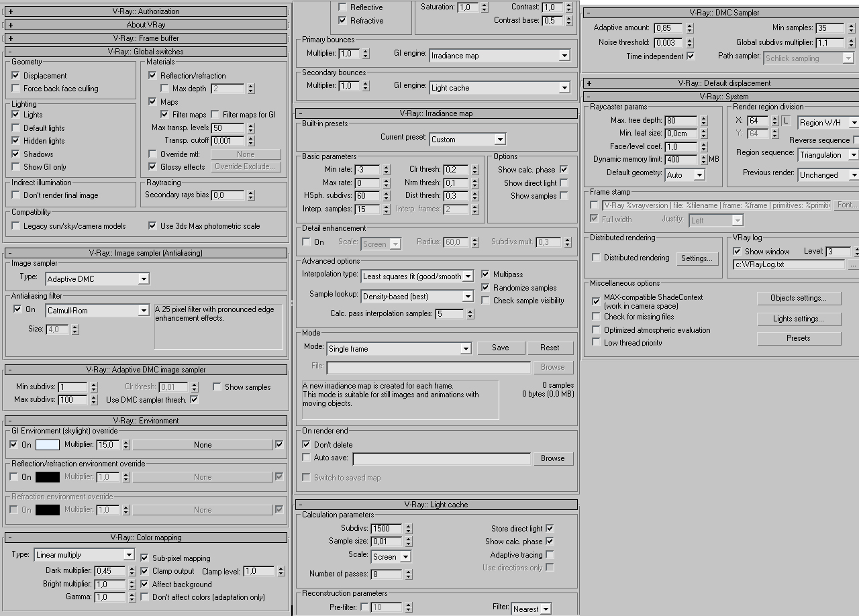Open the Current preset dropdown
This screenshot has width=859, height=616.
coord(467,140)
